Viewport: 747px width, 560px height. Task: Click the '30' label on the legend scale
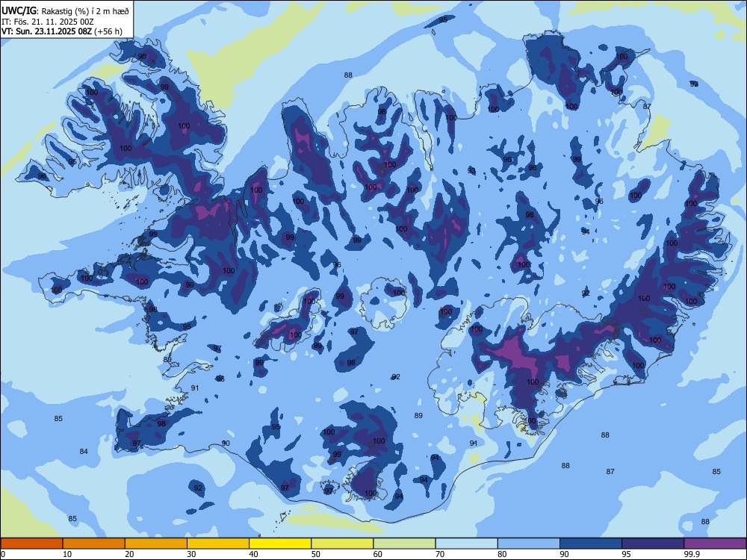click(x=191, y=554)
